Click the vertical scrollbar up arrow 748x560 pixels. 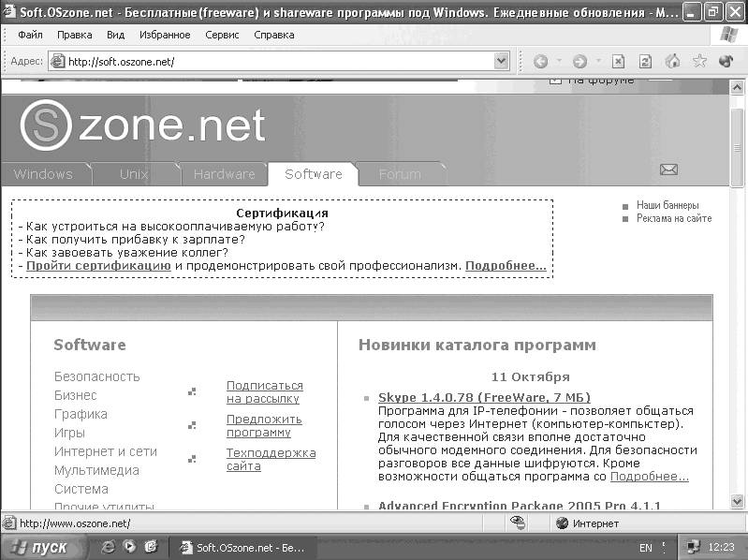point(737,87)
